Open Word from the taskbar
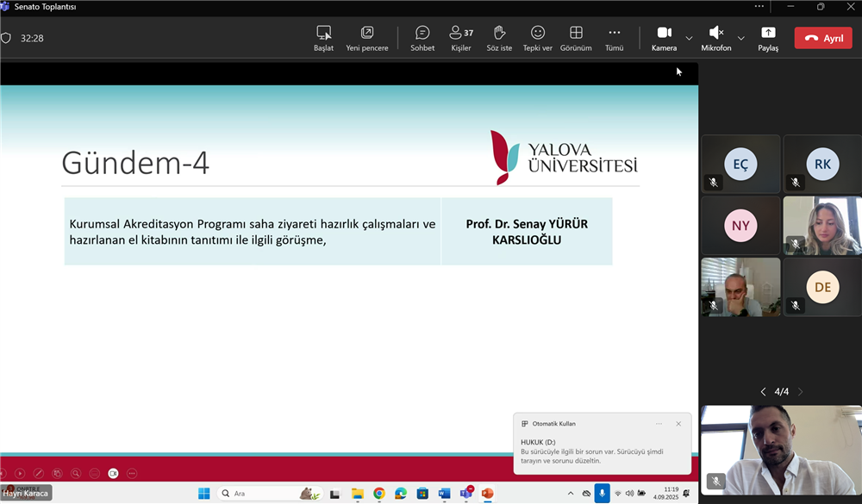The height and width of the screenshot is (504, 862). tap(444, 494)
